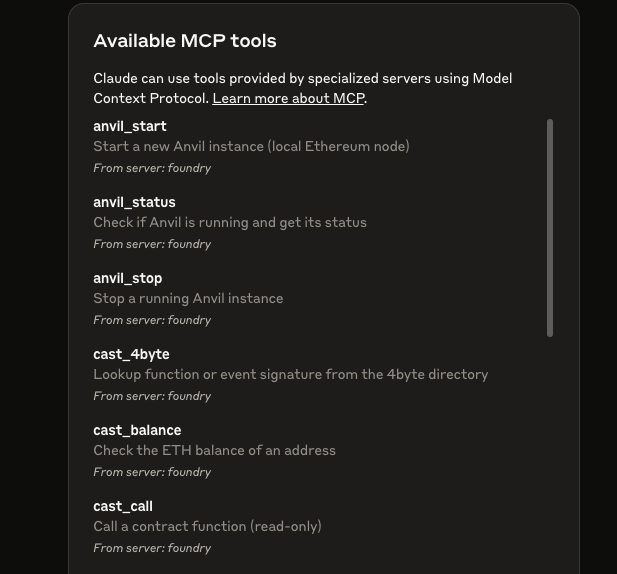The image size is (617, 574).
Task: Open the Learn more about MCP link
Action: pyautogui.click(x=288, y=98)
